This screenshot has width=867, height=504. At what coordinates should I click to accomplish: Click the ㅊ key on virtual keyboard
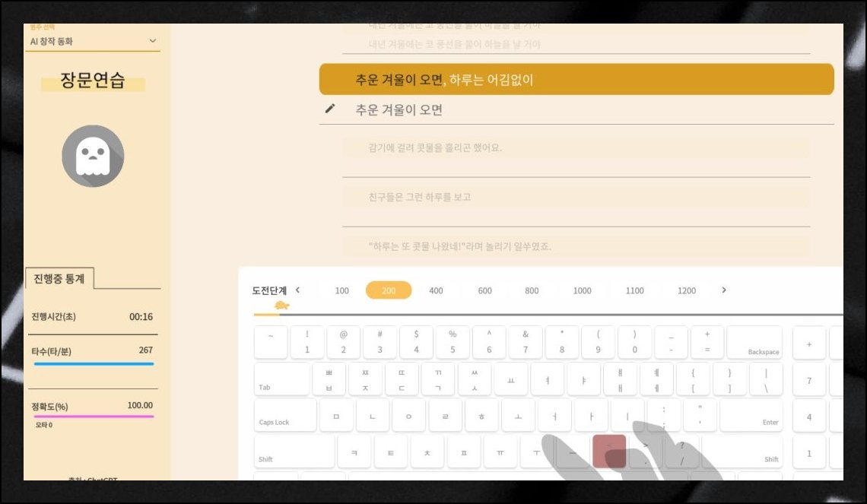(427, 452)
